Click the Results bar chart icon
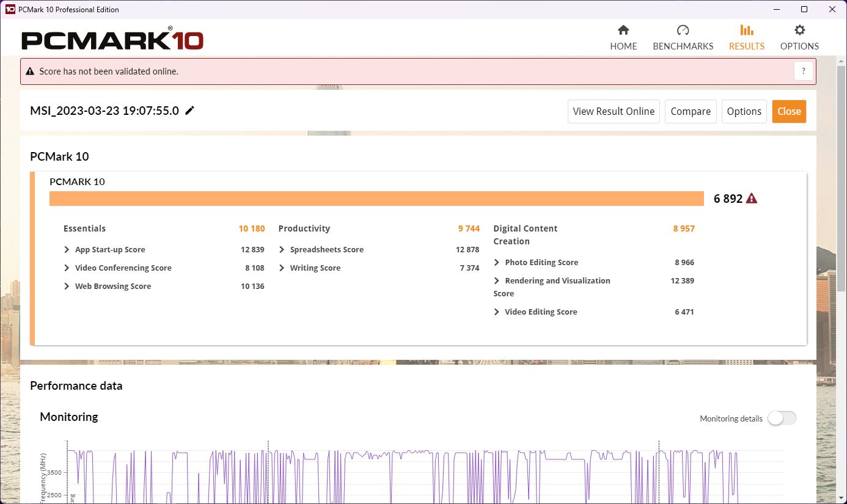The image size is (847, 504). [746, 31]
